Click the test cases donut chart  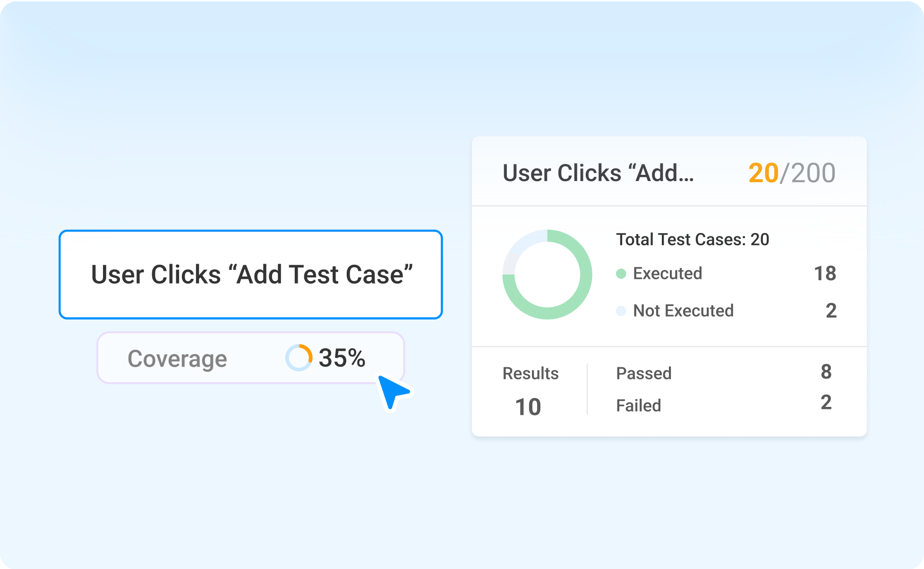coord(547,275)
